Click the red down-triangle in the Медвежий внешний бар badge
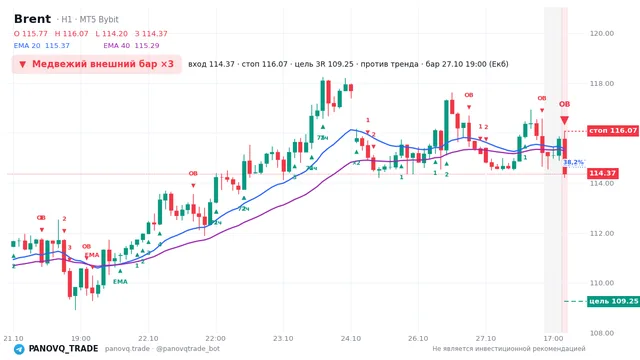Image resolution: width=640 pixels, height=360 pixels. coord(22,64)
